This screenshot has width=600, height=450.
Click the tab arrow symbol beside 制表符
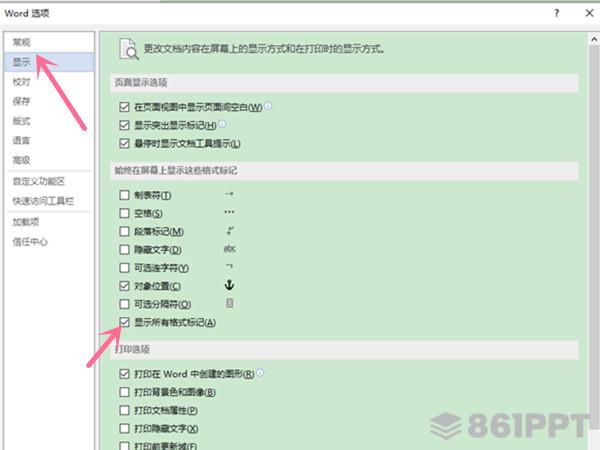coord(229,194)
